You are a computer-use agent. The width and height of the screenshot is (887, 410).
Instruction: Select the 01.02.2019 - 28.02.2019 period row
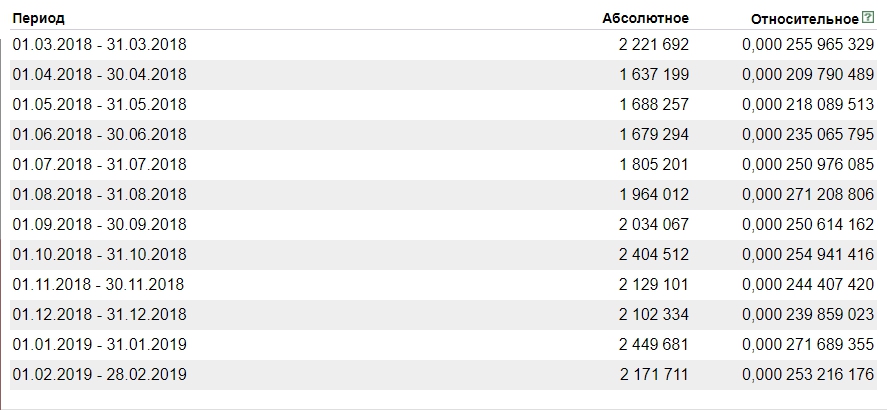[444, 374]
